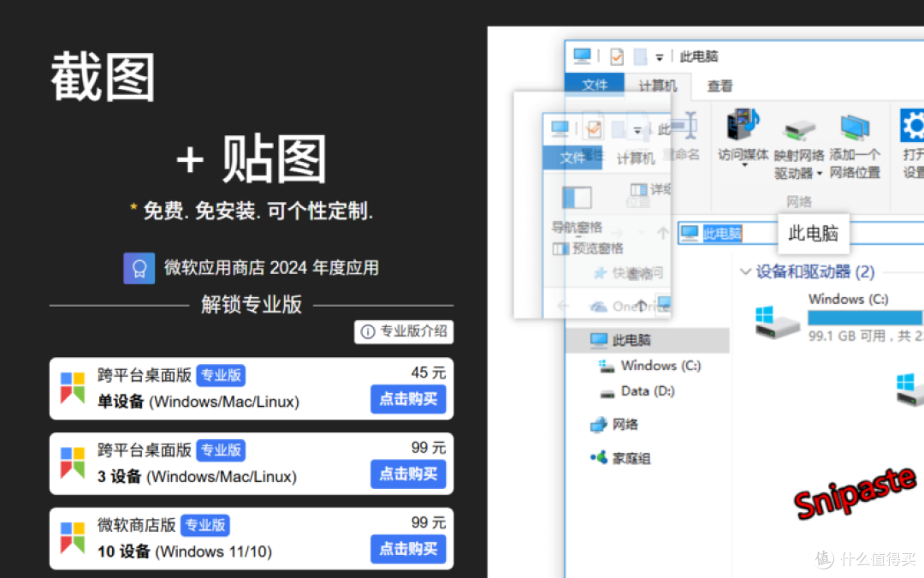924x578 pixels.
Task: Click the Microsoft Store award badge icon
Action: click(x=139, y=268)
